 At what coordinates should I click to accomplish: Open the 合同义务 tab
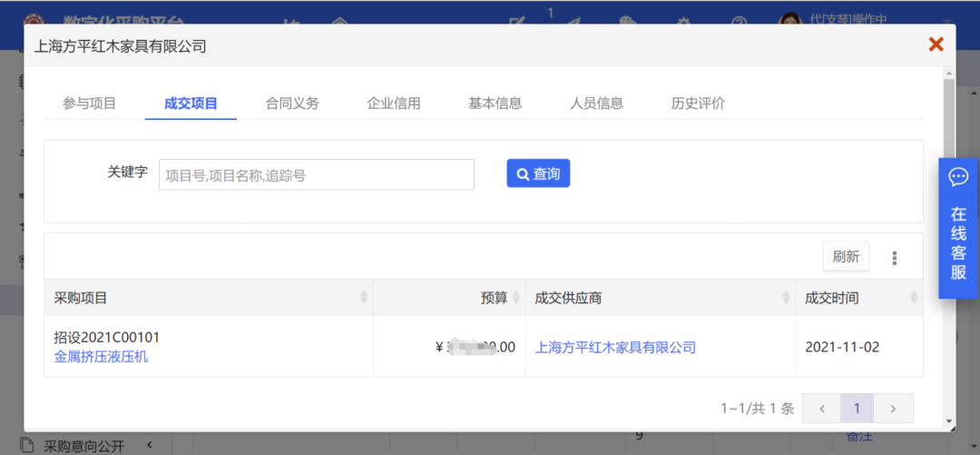point(292,104)
